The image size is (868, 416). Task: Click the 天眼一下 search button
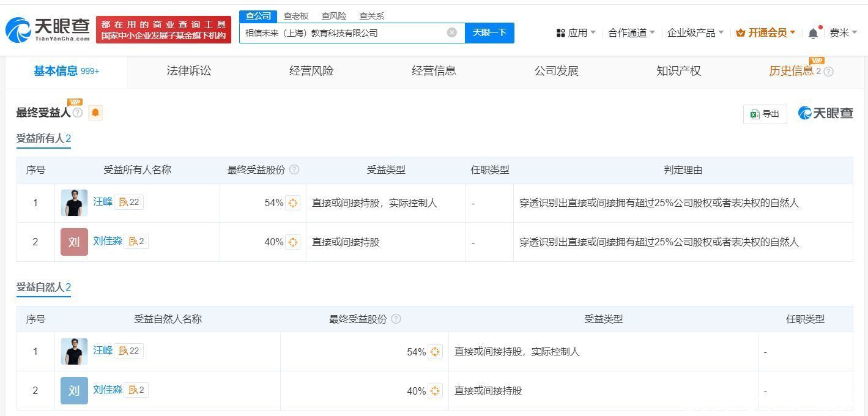point(489,32)
